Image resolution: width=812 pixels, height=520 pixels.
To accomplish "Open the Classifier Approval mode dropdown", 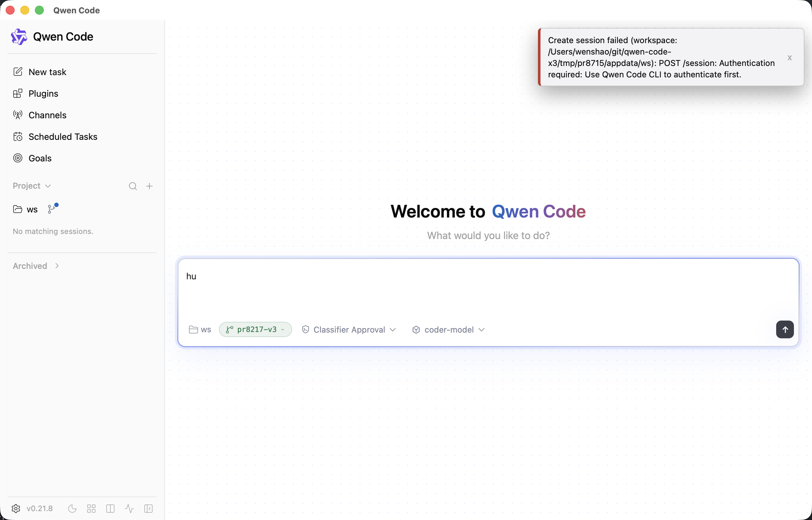I will [349, 329].
